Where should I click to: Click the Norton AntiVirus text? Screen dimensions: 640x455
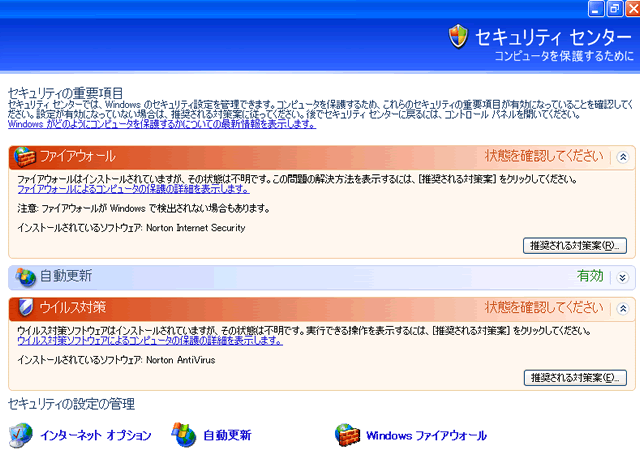(x=181, y=360)
